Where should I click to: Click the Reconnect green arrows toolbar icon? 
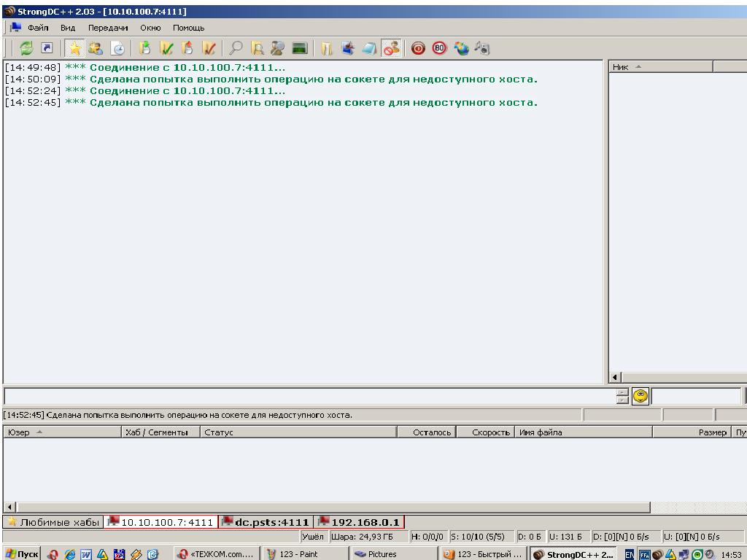click(x=27, y=48)
